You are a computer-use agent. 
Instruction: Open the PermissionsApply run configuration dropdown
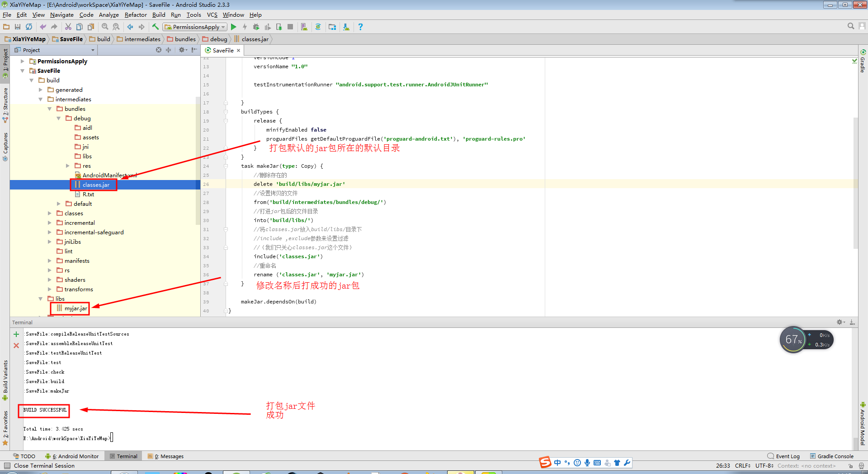click(x=195, y=27)
